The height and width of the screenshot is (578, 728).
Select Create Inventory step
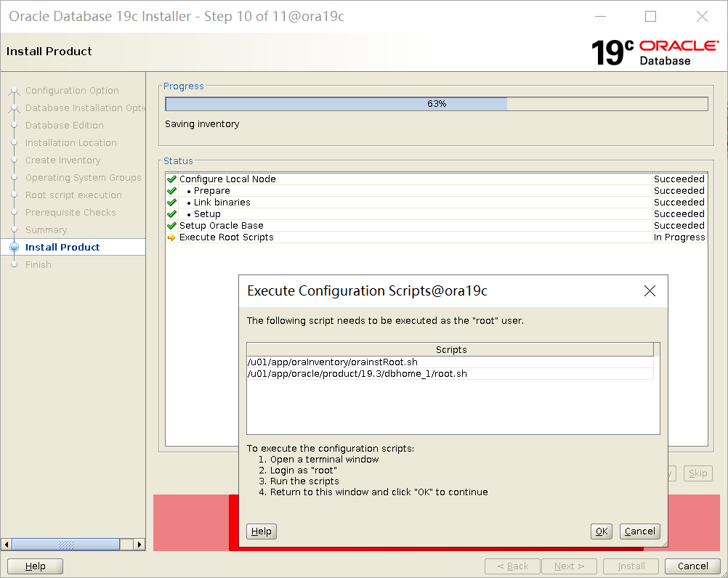(x=62, y=160)
